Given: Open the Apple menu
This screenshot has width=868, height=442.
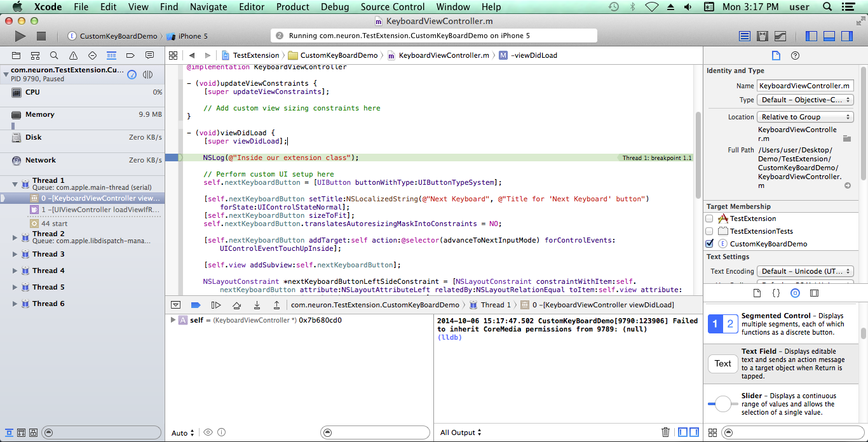Looking at the screenshot, I should tap(17, 7).
